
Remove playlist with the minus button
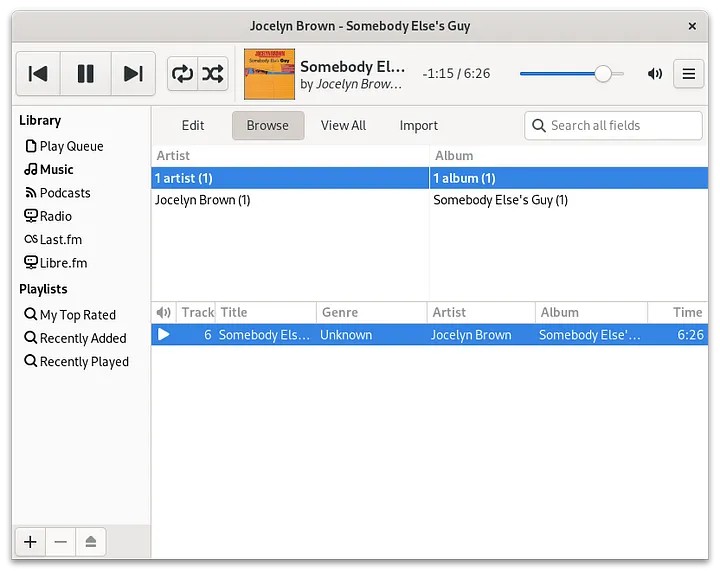point(60,542)
